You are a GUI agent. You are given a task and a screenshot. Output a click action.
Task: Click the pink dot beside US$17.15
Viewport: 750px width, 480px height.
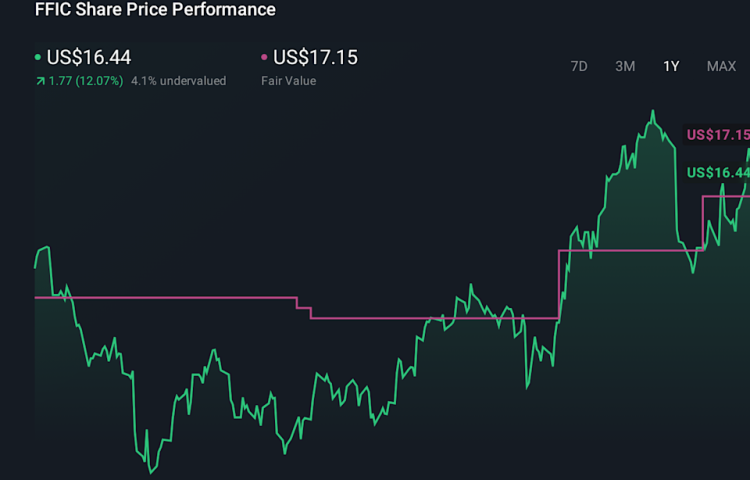(264, 58)
